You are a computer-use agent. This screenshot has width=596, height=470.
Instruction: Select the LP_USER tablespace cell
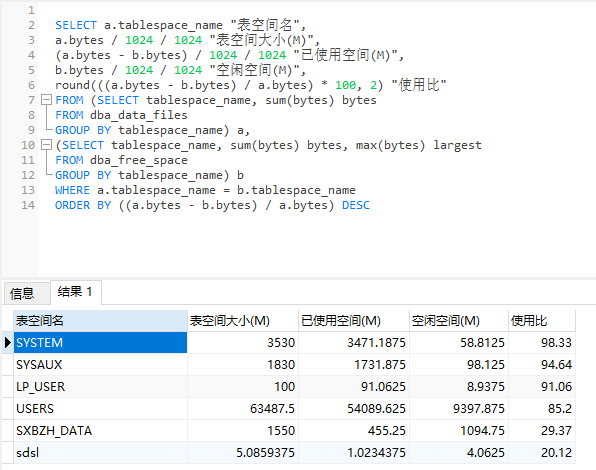[x=100, y=387]
